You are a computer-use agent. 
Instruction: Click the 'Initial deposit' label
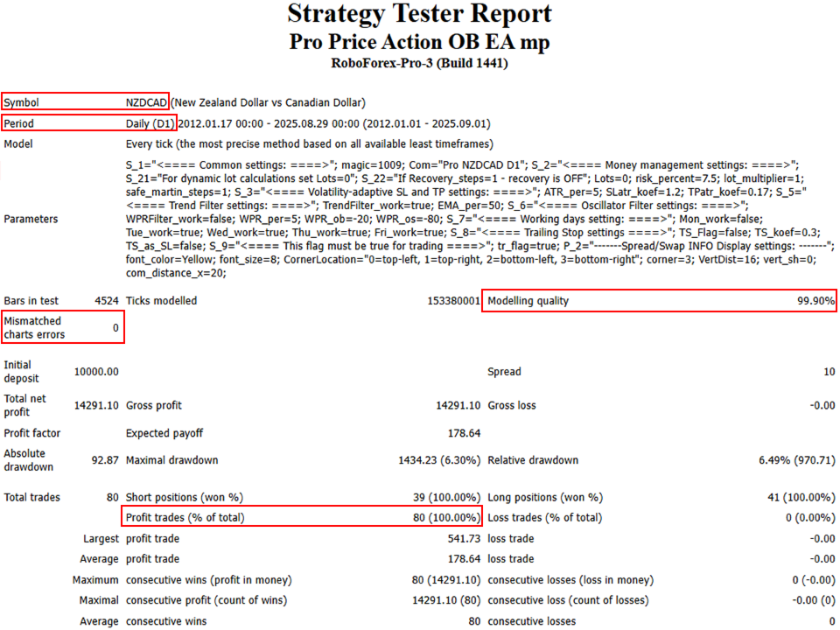tap(21, 372)
